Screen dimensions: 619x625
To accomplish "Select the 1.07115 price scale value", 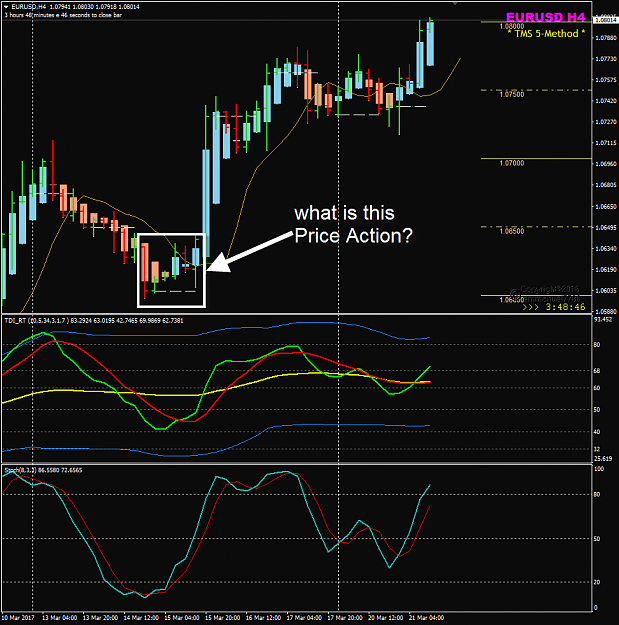I will 606,143.
